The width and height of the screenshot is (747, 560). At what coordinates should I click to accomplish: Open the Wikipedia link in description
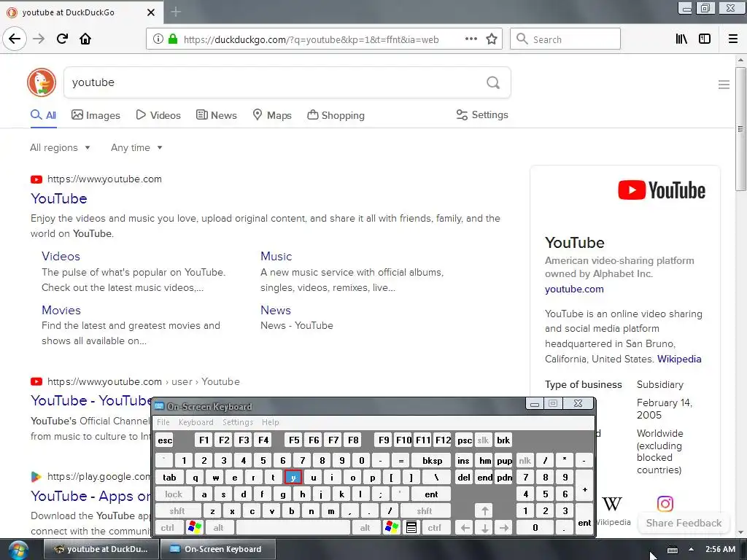[679, 359]
